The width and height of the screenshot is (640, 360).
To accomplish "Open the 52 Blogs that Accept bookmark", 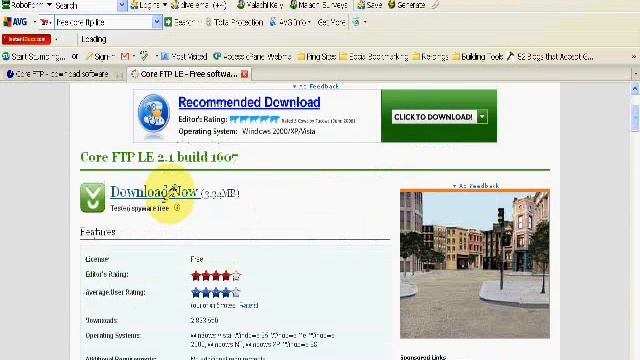I will [x=550, y=56].
